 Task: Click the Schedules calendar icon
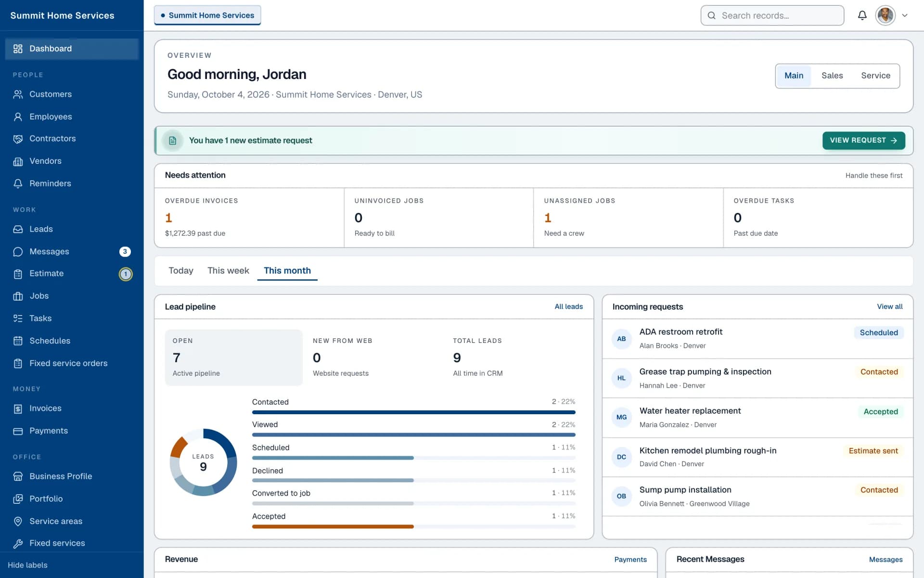coord(18,341)
